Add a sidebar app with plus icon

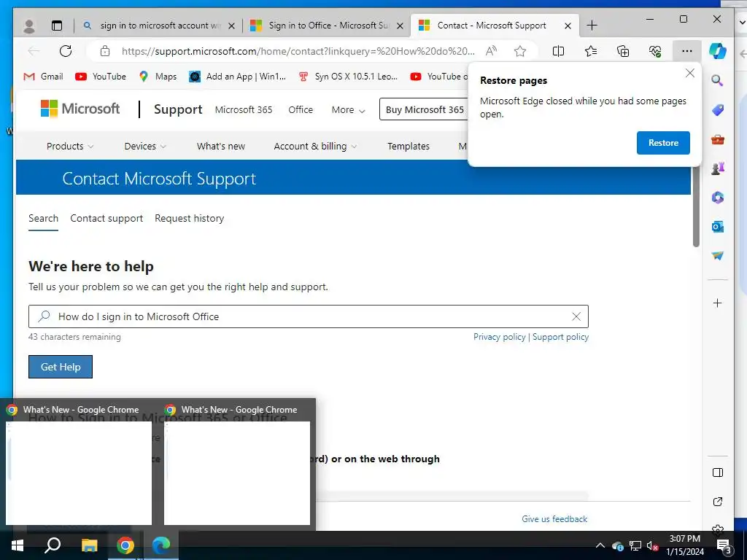pyautogui.click(x=718, y=303)
